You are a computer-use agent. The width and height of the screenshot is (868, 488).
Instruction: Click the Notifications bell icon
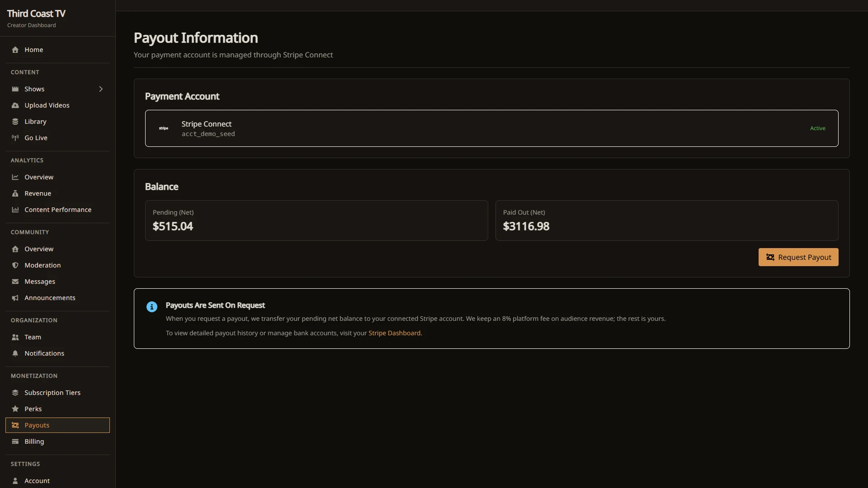(x=15, y=353)
